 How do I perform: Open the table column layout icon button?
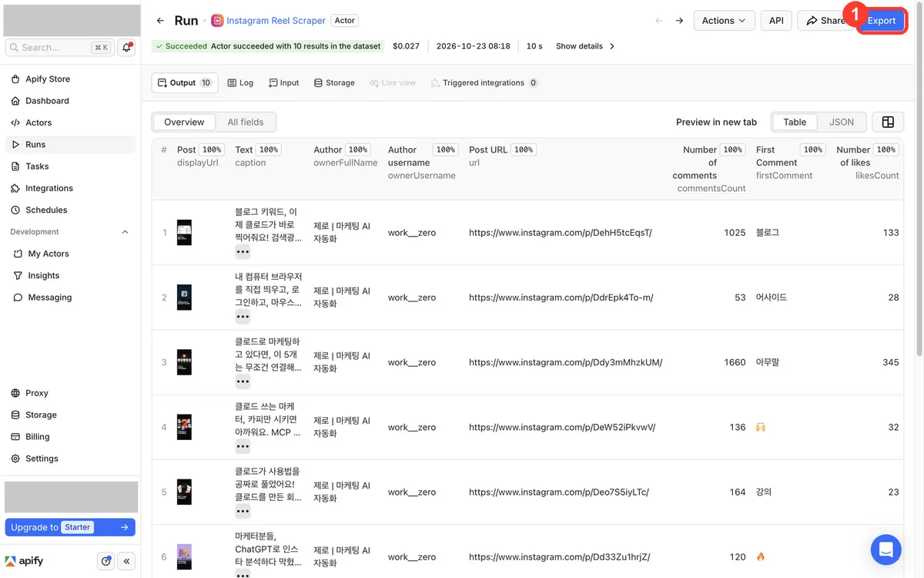click(888, 122)
